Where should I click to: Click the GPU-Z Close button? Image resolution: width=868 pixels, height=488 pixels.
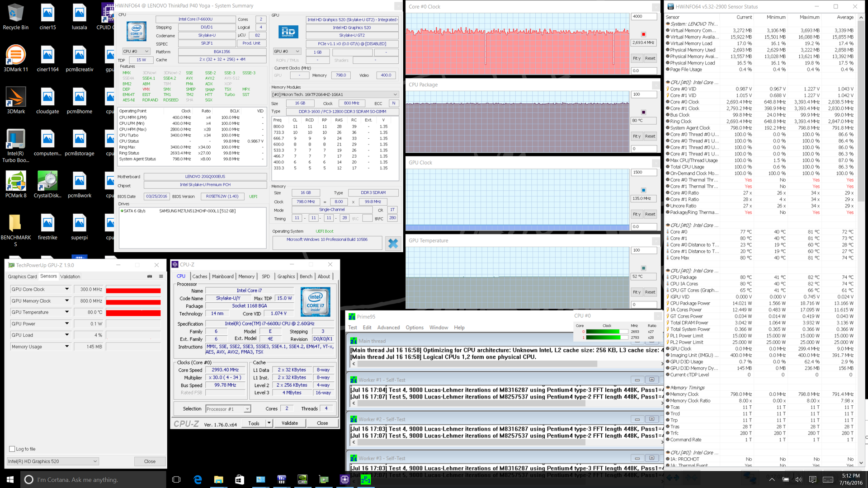click(150, 461)
